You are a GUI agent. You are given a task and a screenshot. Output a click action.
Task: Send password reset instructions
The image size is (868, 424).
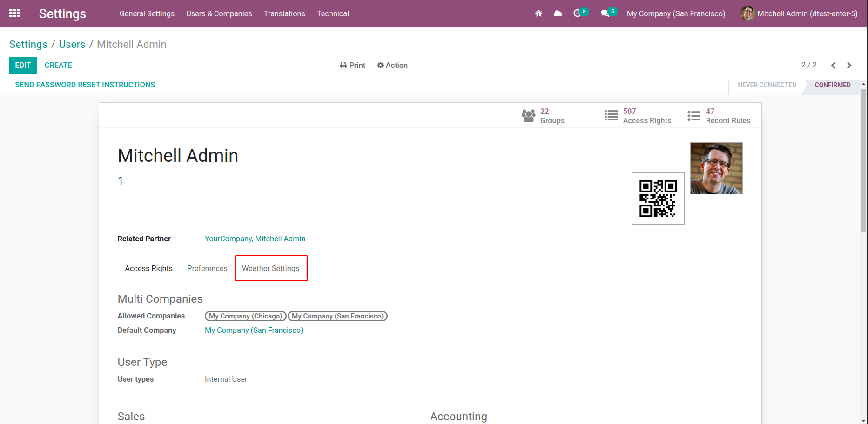(85, 85)
